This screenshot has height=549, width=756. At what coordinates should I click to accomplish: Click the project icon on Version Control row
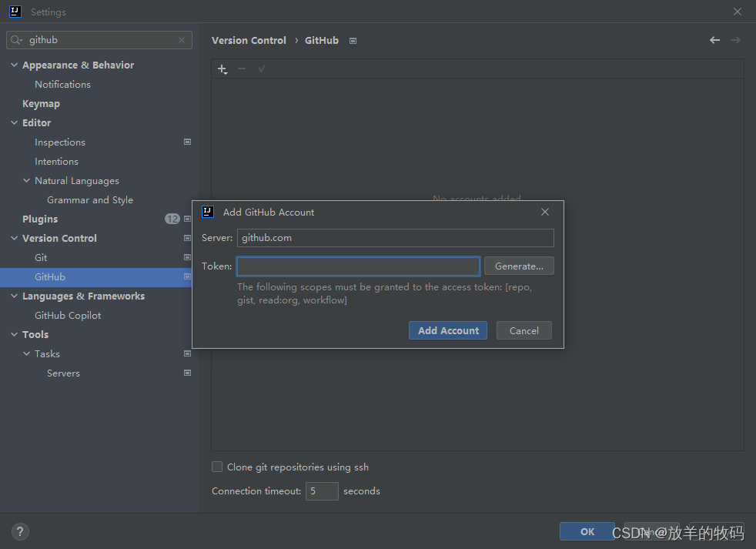(x=188, y=239)
